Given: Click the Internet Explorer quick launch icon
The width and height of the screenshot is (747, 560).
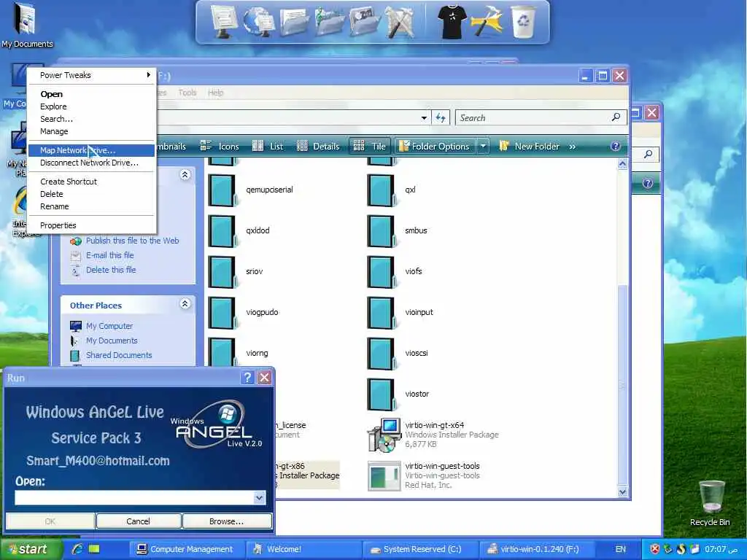Looking at the screenshot, I should 77,549.
